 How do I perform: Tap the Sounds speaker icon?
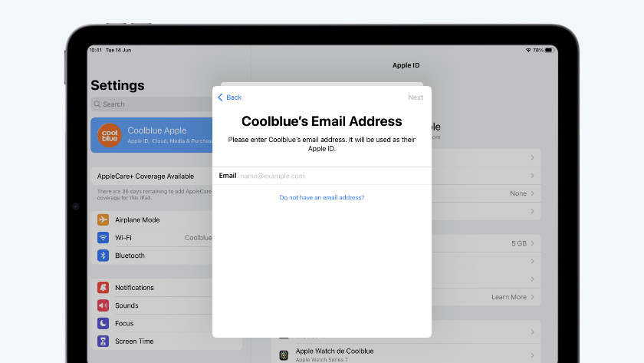pos(103,305)
